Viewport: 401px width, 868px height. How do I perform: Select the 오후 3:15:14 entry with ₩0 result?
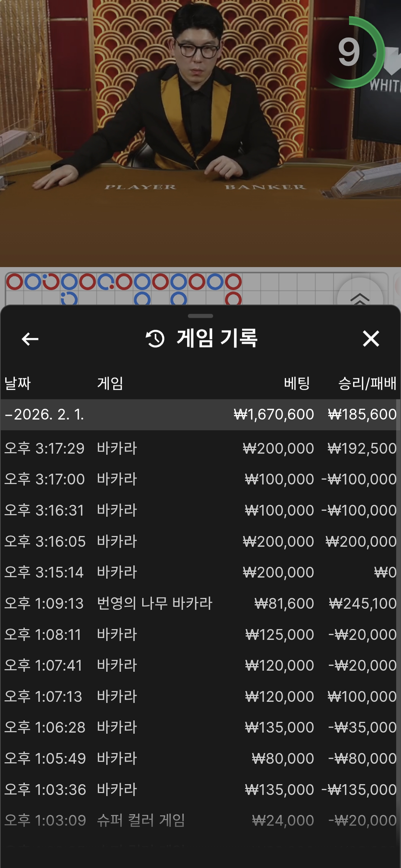click(200, 572)
